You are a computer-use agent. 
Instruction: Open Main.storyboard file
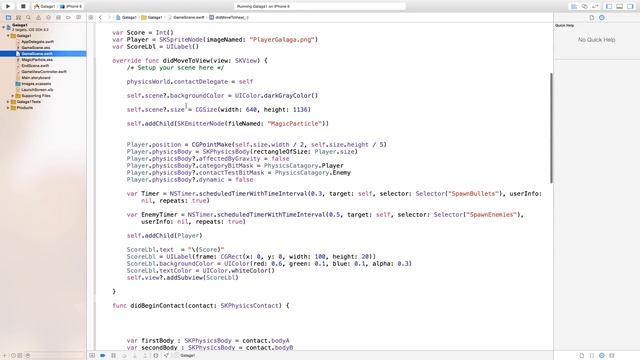(x=36, y=78)
